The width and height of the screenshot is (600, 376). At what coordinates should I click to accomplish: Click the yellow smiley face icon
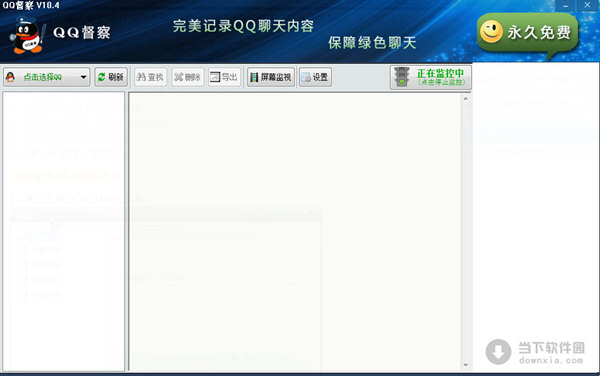(491, 31)
